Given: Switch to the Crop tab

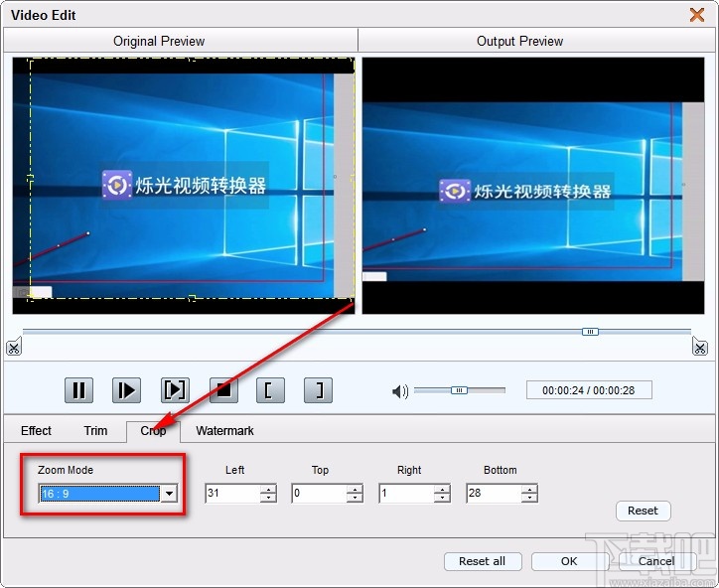Looking at the screenshot, I should click(153, 431).
